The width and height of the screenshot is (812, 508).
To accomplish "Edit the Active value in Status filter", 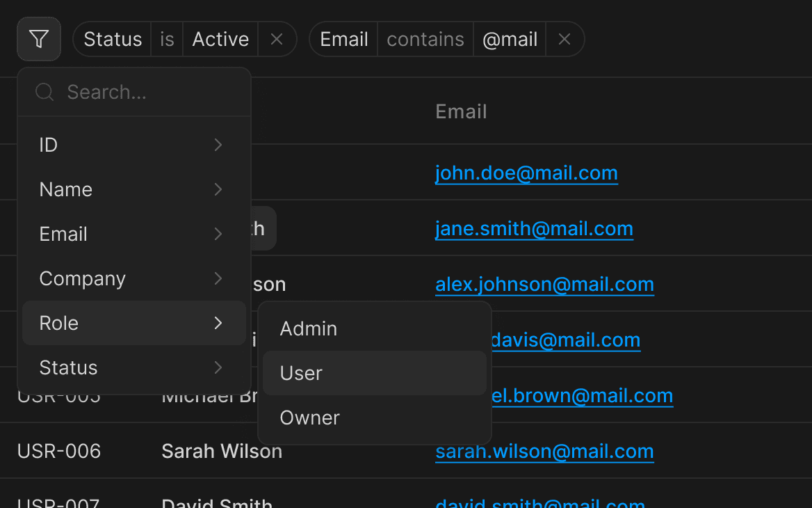I will 220,40.
